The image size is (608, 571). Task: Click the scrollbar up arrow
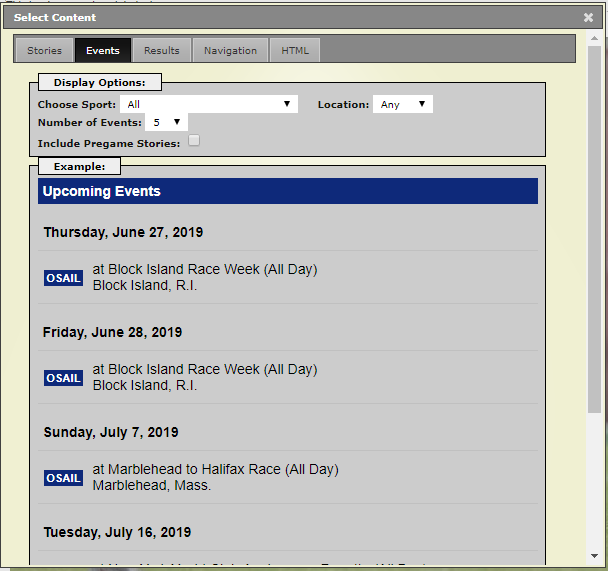point(594,38)
